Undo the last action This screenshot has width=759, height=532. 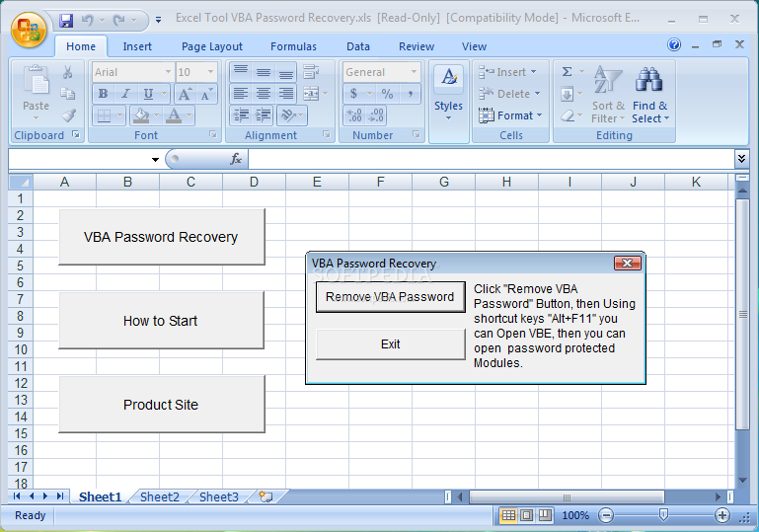(88, 21)
